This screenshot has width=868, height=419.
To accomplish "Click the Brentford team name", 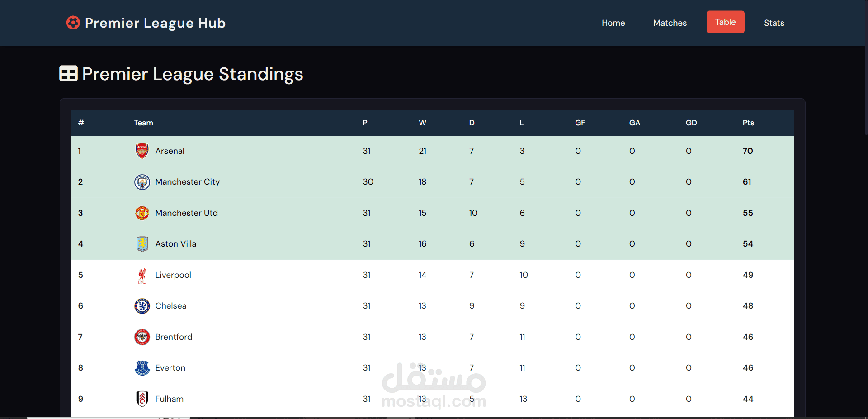I will tap(174, 337).
